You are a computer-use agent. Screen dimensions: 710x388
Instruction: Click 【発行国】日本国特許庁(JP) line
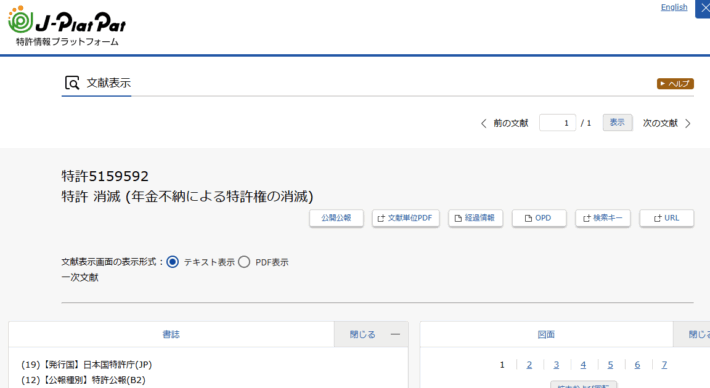(86, 364)
